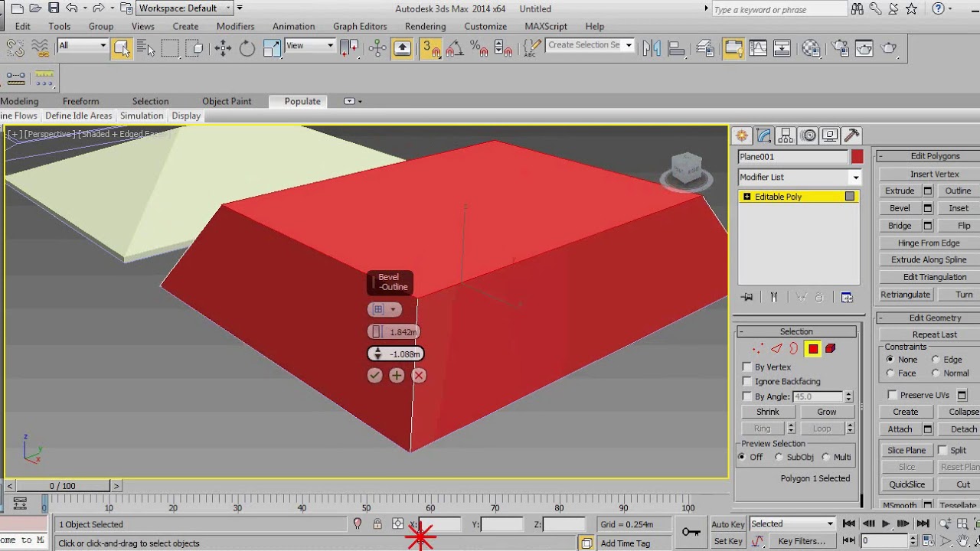Screen dimensions: 980x551
Task: Tick the Split checkbox
Action: 942,450
